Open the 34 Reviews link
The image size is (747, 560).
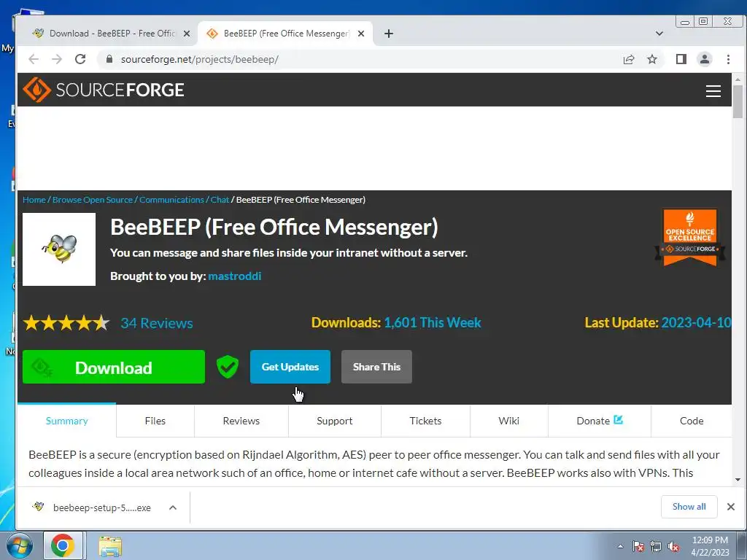[x=157, y=323]
